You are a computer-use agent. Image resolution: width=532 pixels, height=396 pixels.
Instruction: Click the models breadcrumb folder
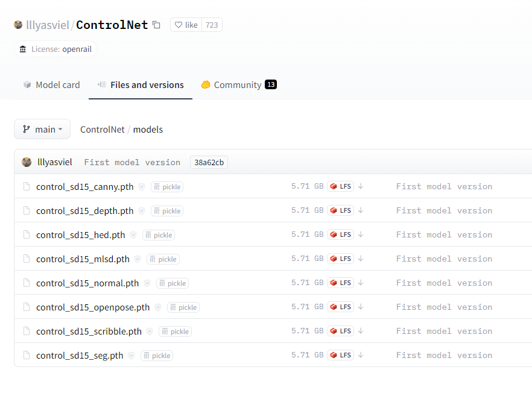pyautogui.click(x=148, y=130)
